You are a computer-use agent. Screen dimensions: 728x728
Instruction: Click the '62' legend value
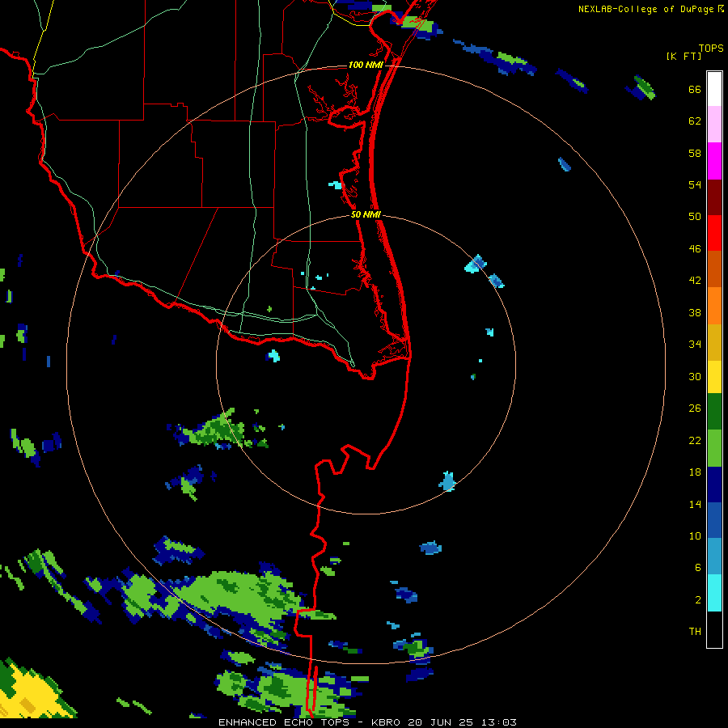click(x=695, y=121)
